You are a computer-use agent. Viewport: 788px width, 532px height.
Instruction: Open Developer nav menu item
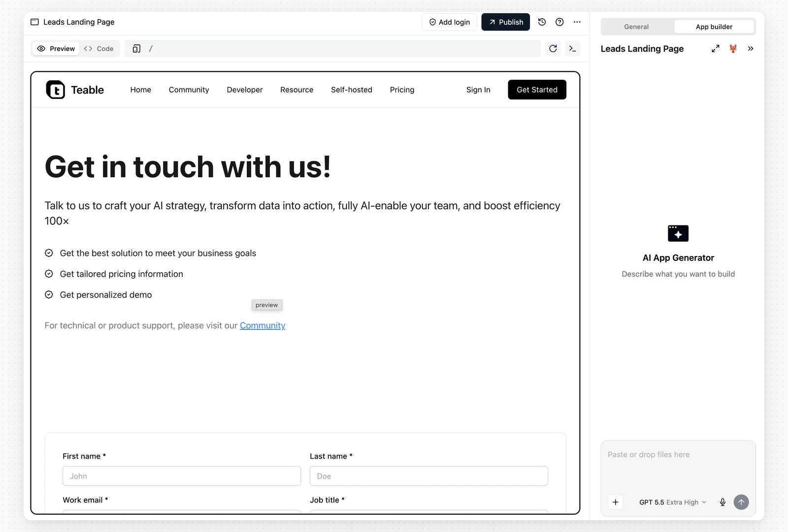tap(245, 90)
